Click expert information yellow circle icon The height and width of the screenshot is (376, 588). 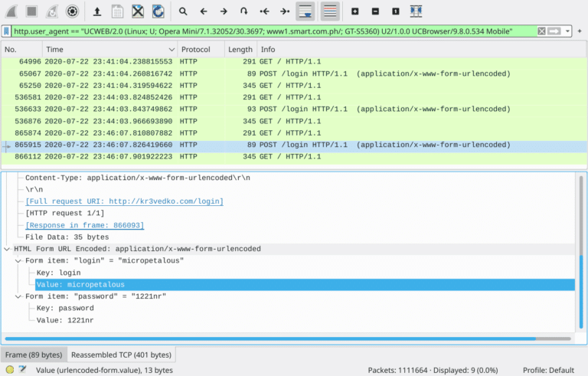click(x=10, y=370)
